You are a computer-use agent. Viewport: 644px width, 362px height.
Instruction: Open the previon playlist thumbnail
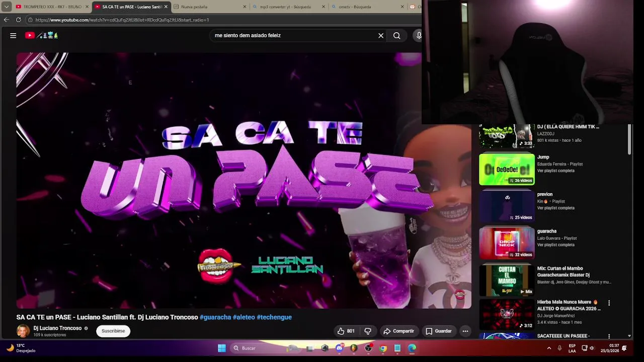[507, 207]
